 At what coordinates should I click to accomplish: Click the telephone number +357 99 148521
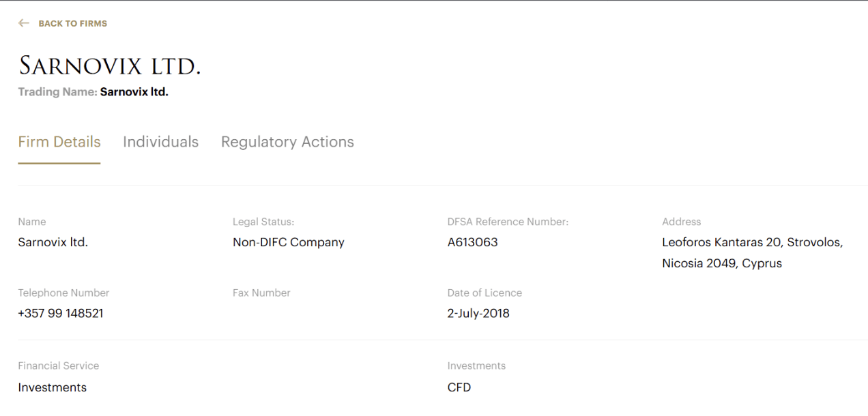coord(61,314)
